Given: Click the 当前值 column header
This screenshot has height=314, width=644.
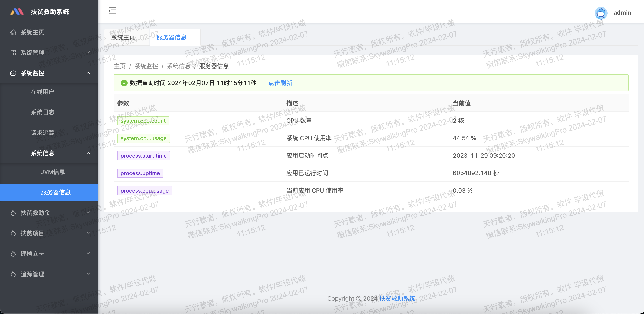Looking at the screenshot, I should click(x=462, y=103).
